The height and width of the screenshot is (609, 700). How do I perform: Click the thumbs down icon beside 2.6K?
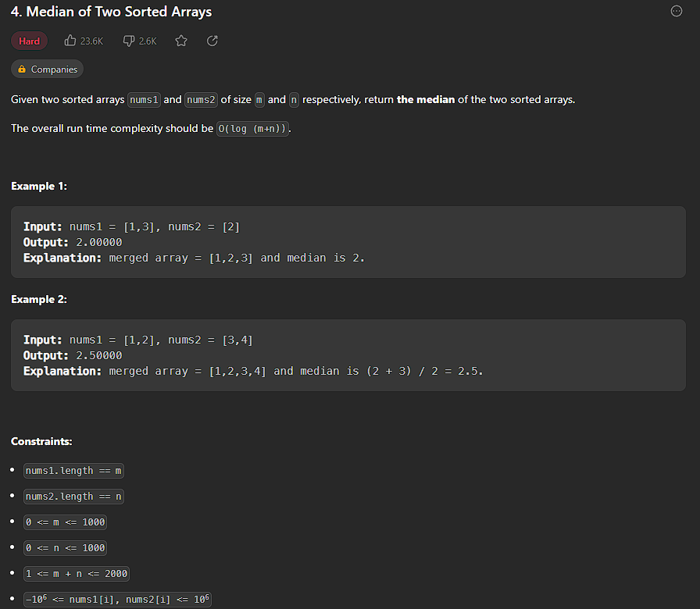point(128,41)
